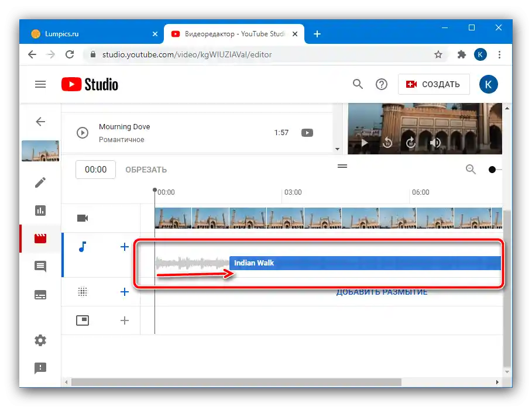Open search with the magnifier icon
The image size is (532, 407).
[x=358, y=84]
